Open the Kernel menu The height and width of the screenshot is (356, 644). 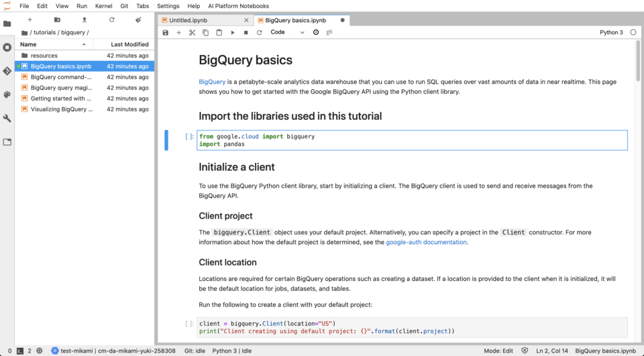tap(103, 6)
